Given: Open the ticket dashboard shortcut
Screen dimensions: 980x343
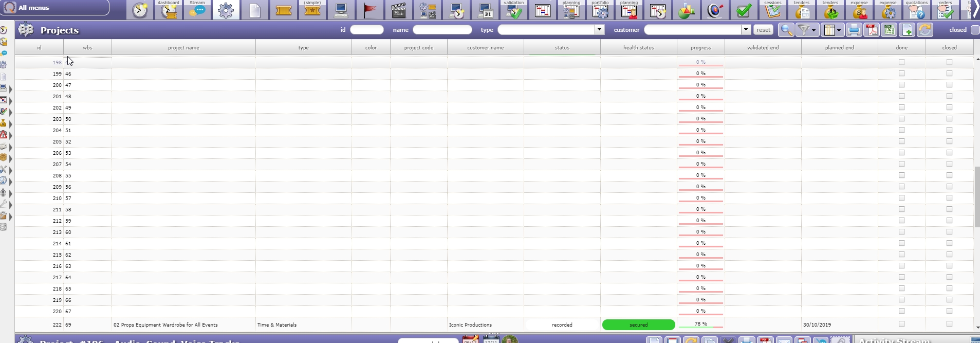Looking at the screenshot, I should (x=169, y=10).
